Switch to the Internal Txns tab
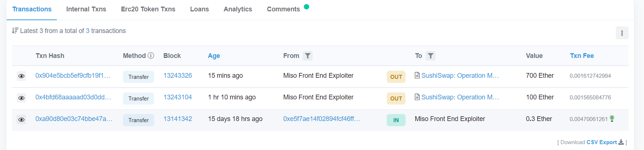The width and height of the screenshot is (644, 150). [x=86, y=9]
